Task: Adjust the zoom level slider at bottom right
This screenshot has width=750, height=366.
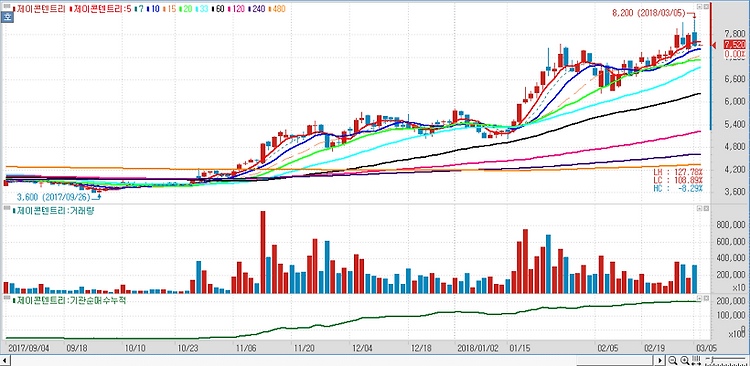Action: (725, 359)
